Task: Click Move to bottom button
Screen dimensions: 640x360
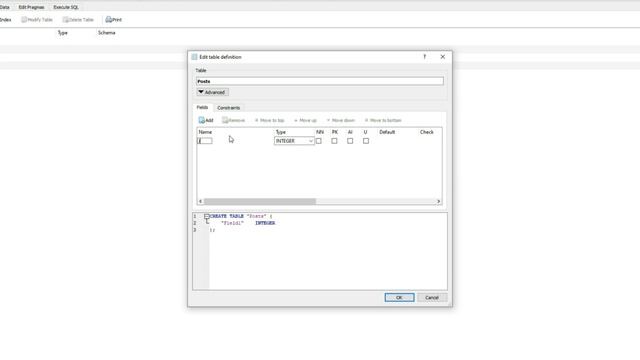Action: (x=383, y=120)
